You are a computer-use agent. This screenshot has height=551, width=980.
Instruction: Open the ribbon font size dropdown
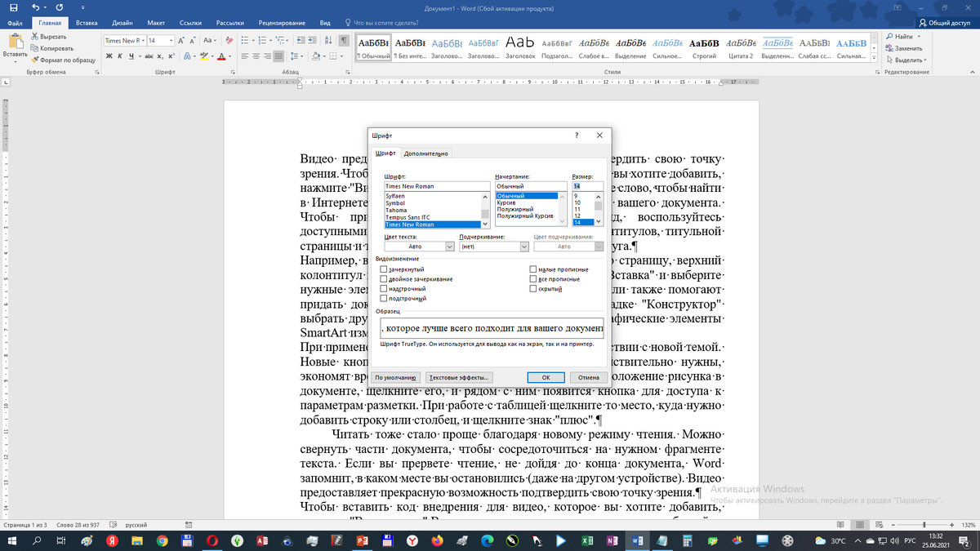[171, 40]
